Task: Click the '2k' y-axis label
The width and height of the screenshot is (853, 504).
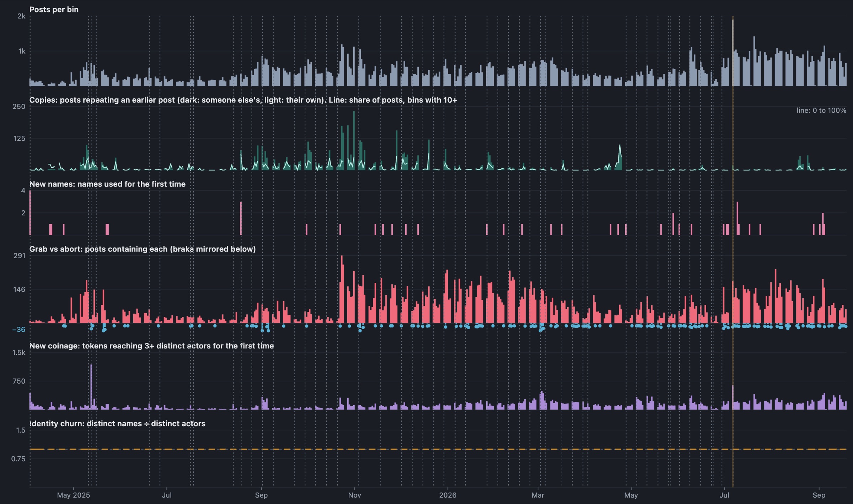Action: pyautogui.click(x=22, y=16)
